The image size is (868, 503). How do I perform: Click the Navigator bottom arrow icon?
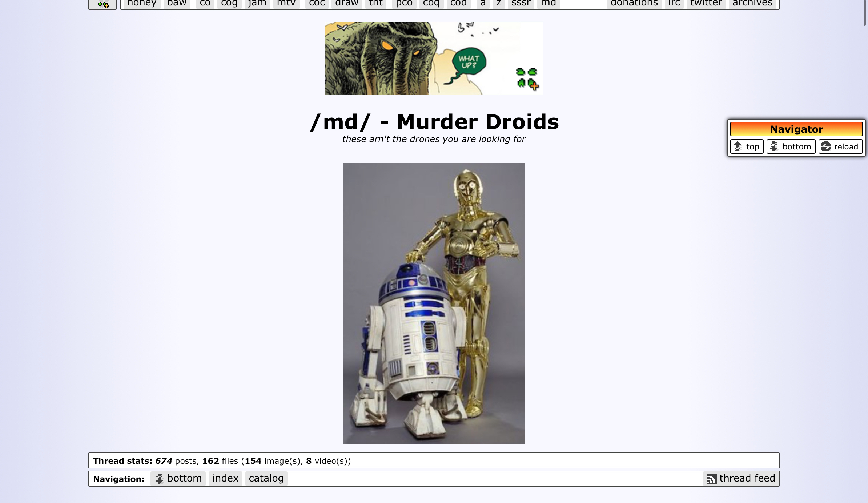pyautogui.click(x=774, y=146)
